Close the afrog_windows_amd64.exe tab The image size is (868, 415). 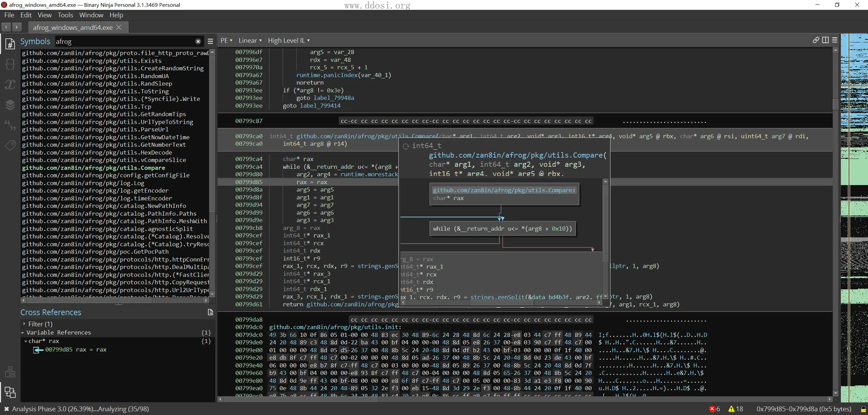coord(119,27)
